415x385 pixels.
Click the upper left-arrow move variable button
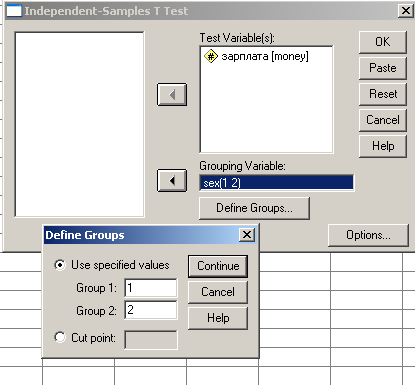tap(172, 95)
